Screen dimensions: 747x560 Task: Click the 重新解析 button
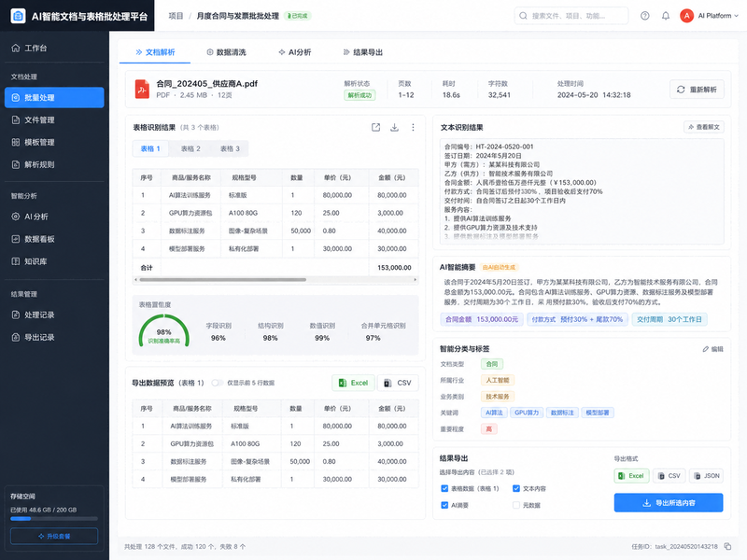[x=697, y=90]
